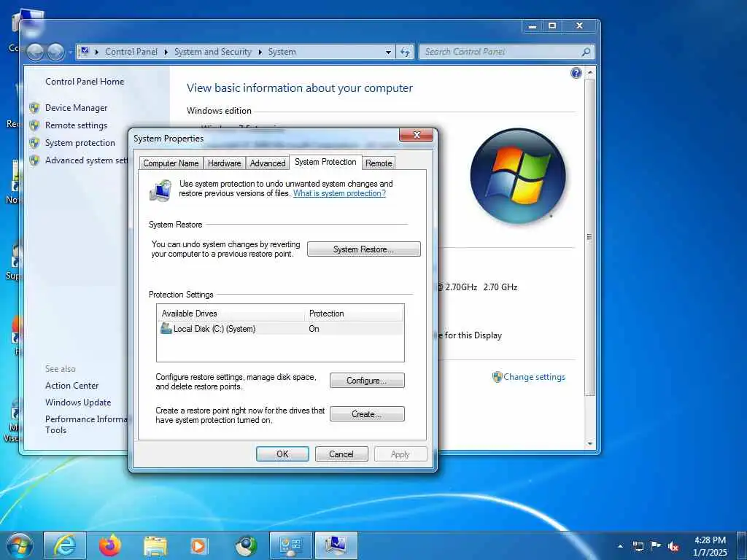Click the 2.70 GHz processor speed text
The width and height of the screenshot is (747, 560).
coord(500,287)
